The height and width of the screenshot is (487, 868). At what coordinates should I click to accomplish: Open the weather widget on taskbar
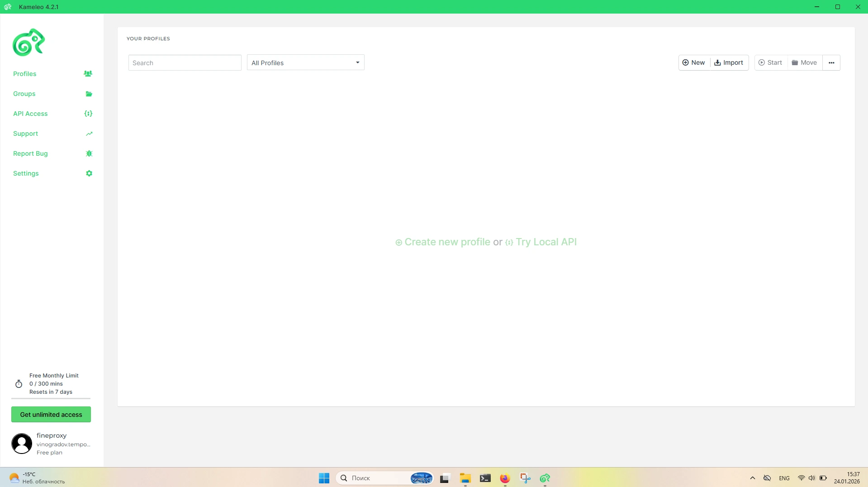pyautogui.click(x=37, y=478)
